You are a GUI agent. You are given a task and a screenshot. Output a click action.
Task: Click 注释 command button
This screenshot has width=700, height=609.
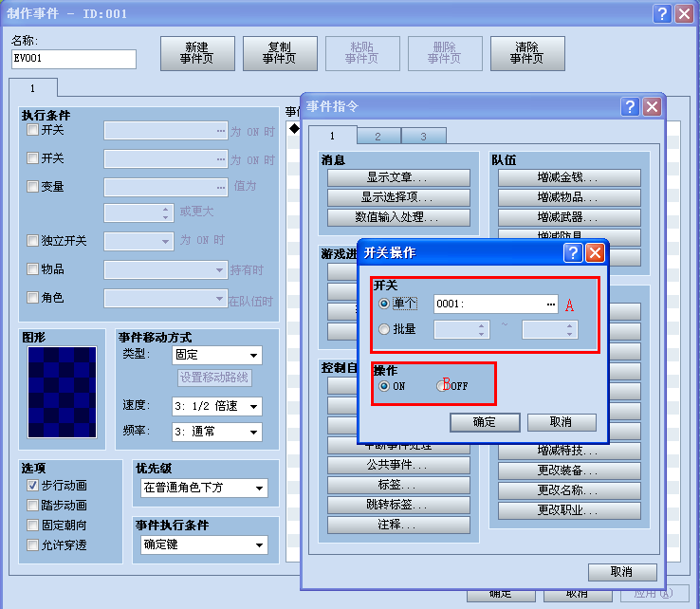tap(398, 525)
